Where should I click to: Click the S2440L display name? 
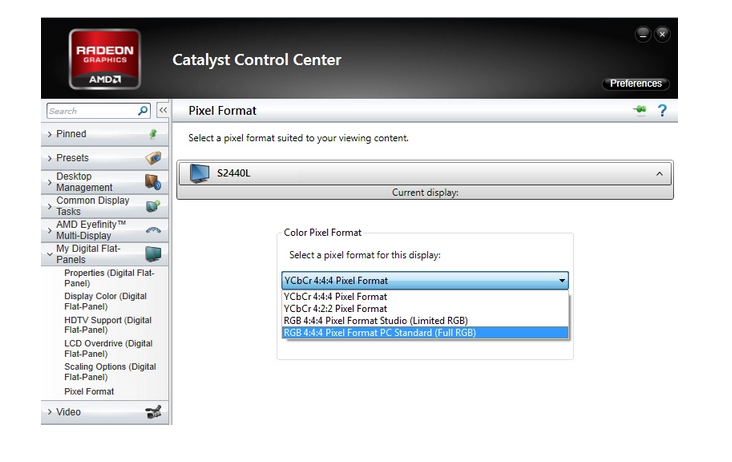point(233,173)
